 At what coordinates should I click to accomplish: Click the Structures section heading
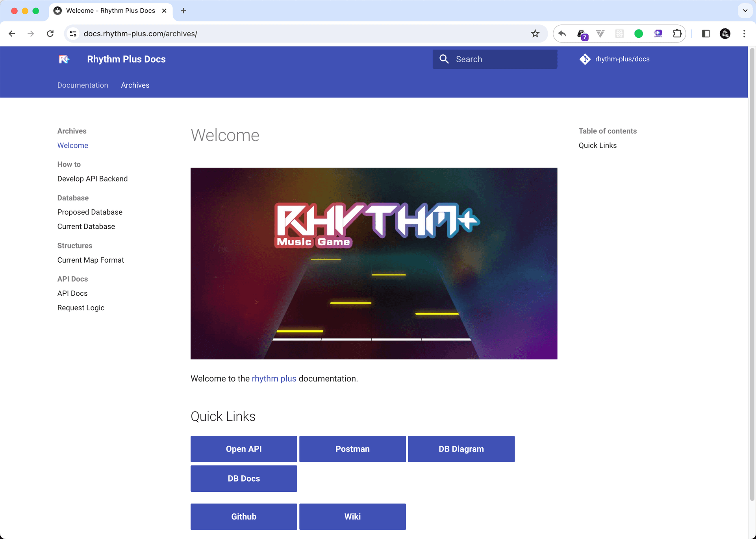[75, 246]
